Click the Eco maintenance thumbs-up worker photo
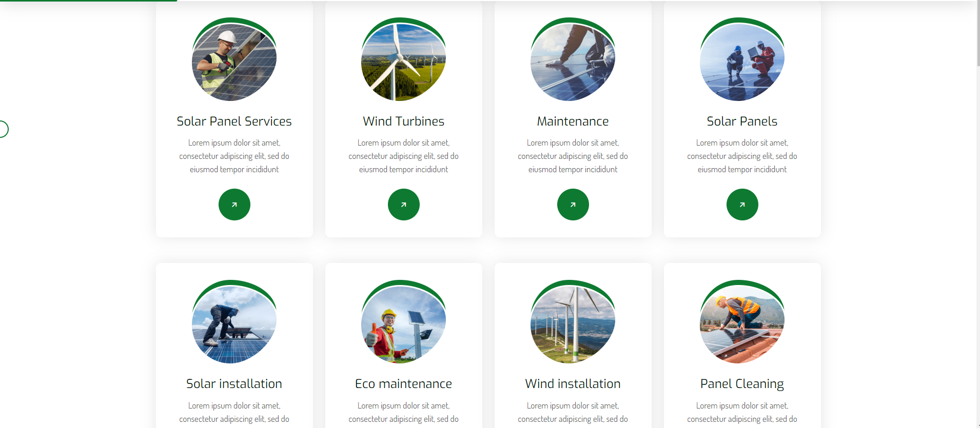This screenshot has width=980, height=428. tap(403, 324)
